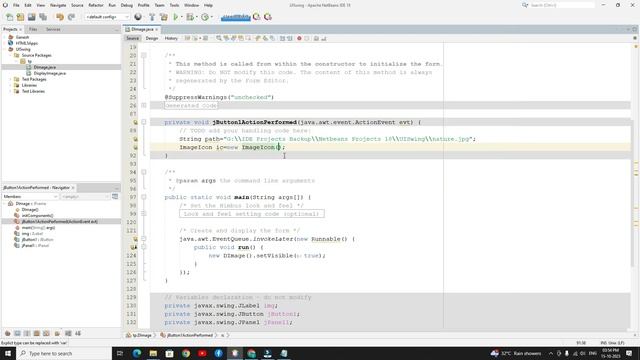This screenshot has height=360, width=640.
Task: Switch to the Services tab
Action: (53, 29)
